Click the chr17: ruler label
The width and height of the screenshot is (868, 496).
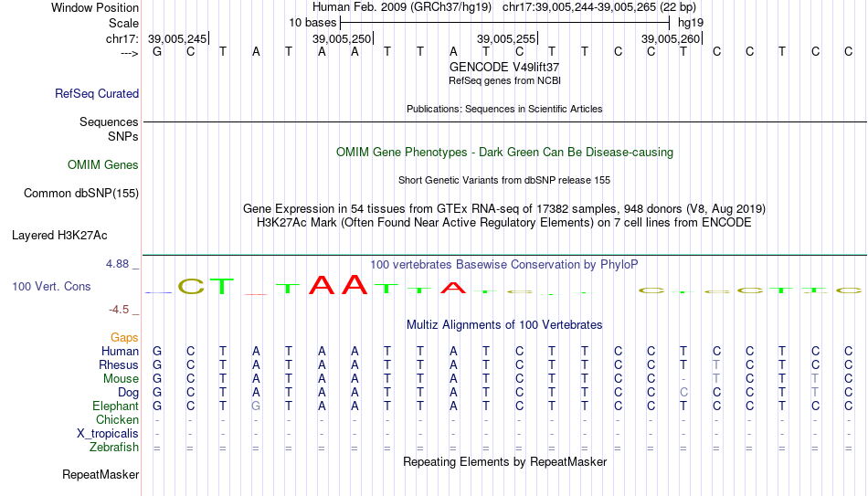122,38
